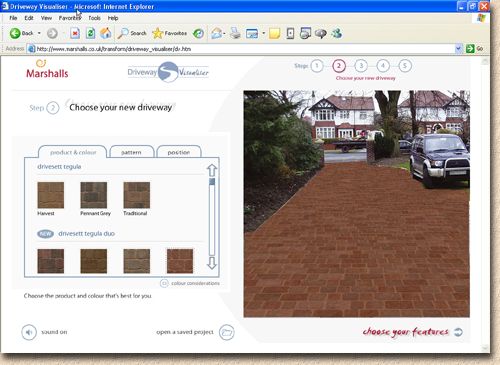Click the Messenger figure toolbar icon
The height and width of the screenshot is (365, 500).
click(337, 33)
